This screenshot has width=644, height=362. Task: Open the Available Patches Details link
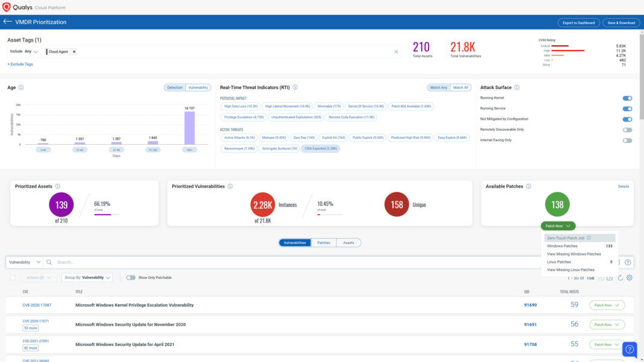click(x=623, y=186)
